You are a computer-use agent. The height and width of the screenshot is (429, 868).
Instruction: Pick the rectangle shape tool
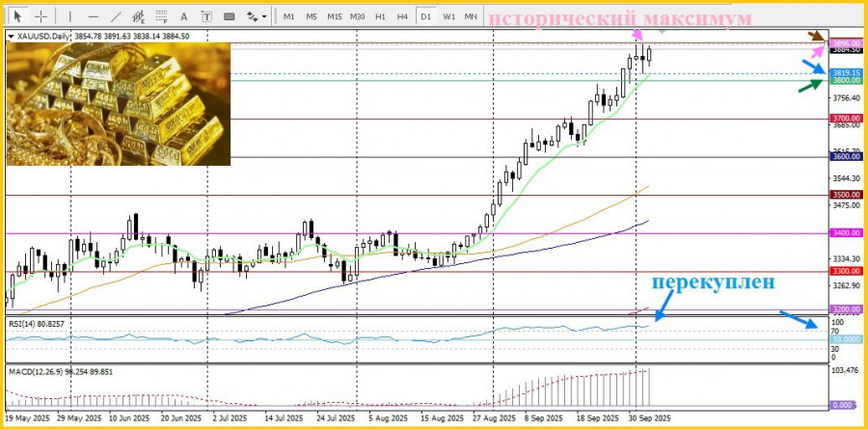click(x=231, y=16)
